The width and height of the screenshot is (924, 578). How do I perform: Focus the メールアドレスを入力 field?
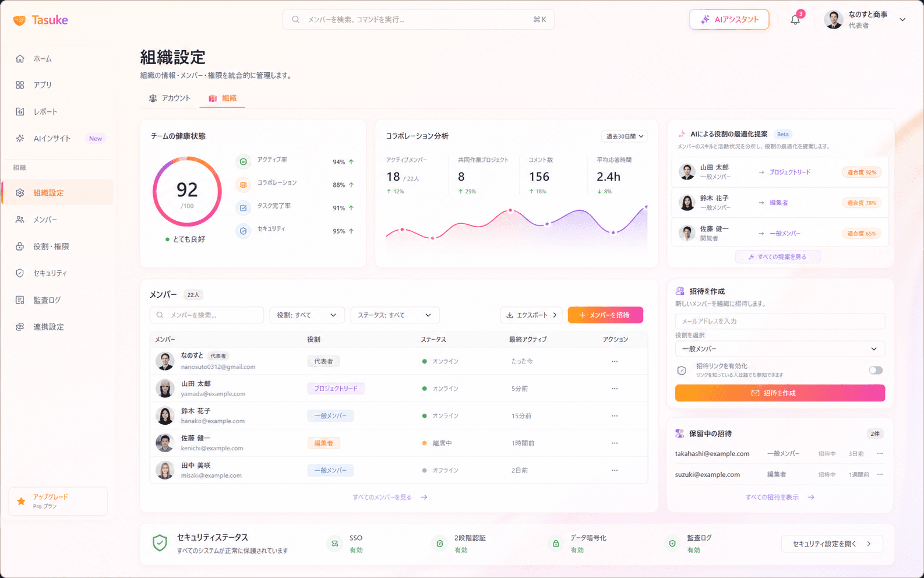click(780, 321)
